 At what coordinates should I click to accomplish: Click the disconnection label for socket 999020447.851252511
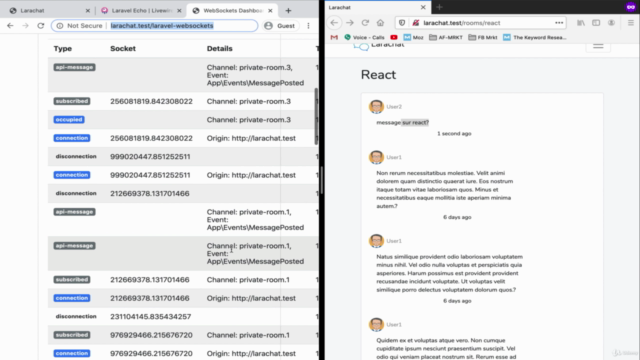pyautogui.click(x=76, y=156)
